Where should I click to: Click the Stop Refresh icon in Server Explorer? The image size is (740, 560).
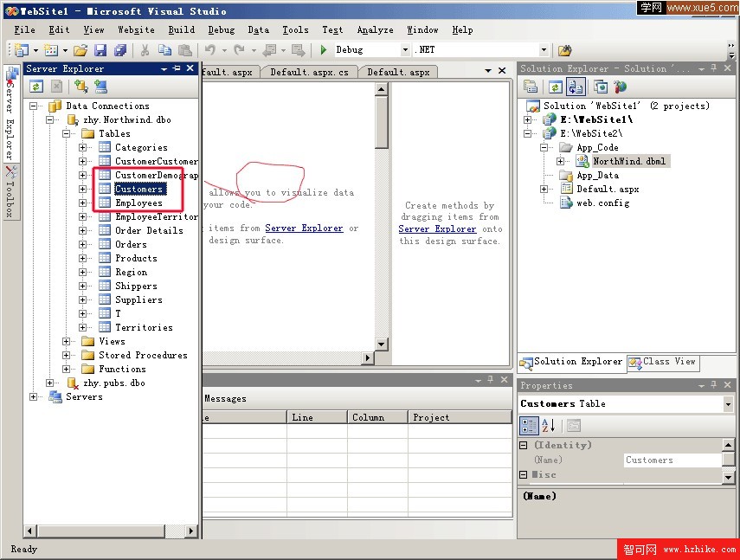point(56,87)
